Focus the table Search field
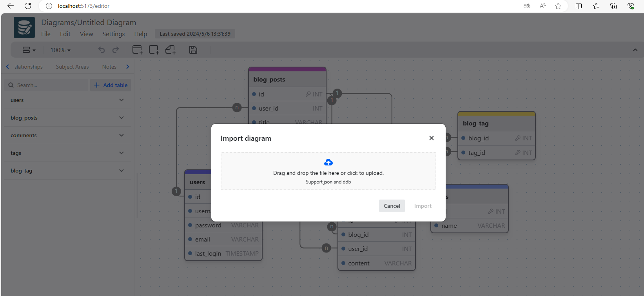 (x=47, y=85)
